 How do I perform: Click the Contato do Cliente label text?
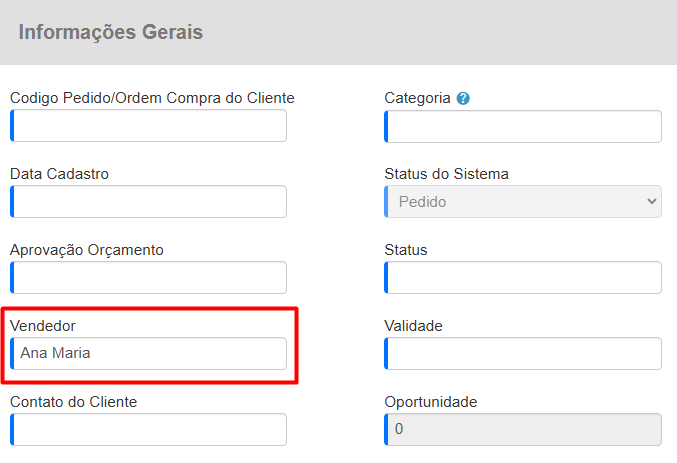tap(73, 402)
